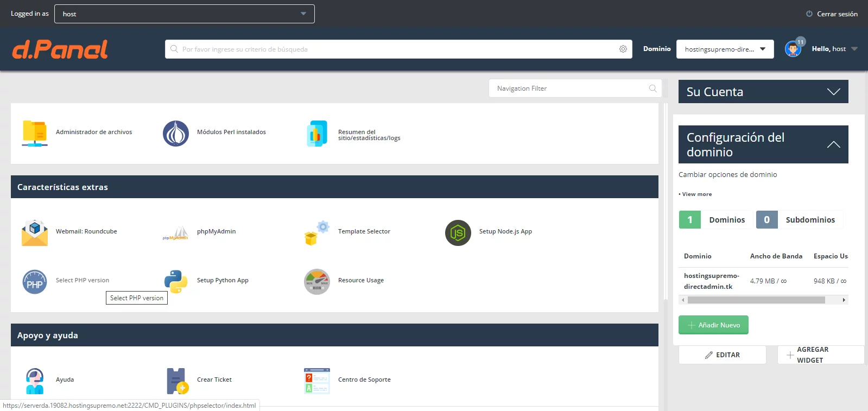This screenshot has width=868, height=411.
Task: Click the search settings gear icon
Action: coord(623,49)
